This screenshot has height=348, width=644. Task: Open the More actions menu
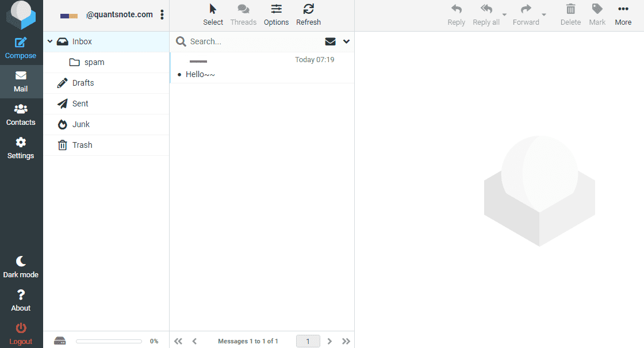(623, 14)
